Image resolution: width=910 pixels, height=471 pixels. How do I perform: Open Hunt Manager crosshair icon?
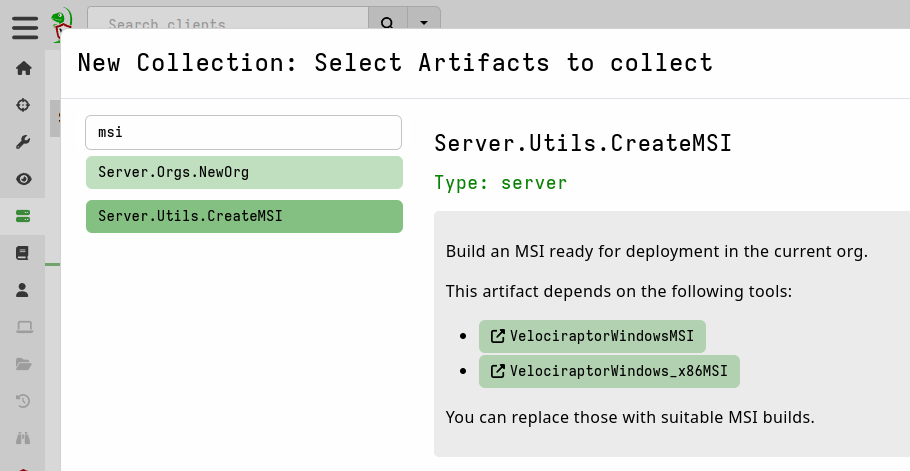[x=24, y=105]
